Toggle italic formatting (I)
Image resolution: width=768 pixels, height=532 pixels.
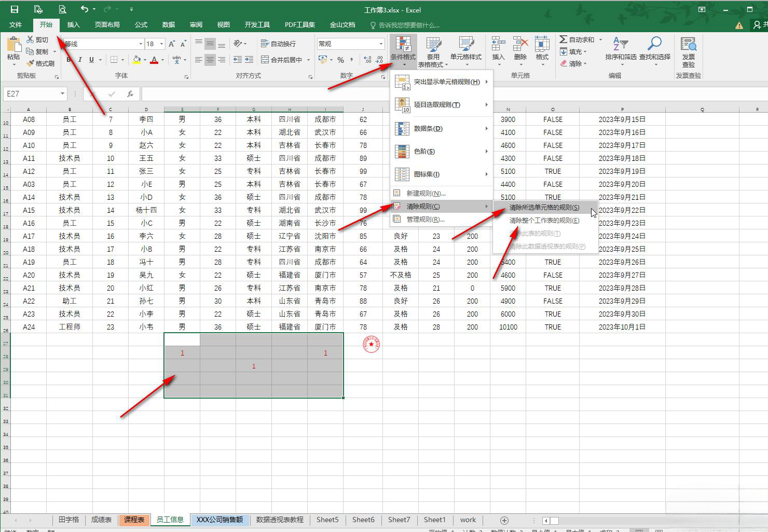(x=80, y=60)
